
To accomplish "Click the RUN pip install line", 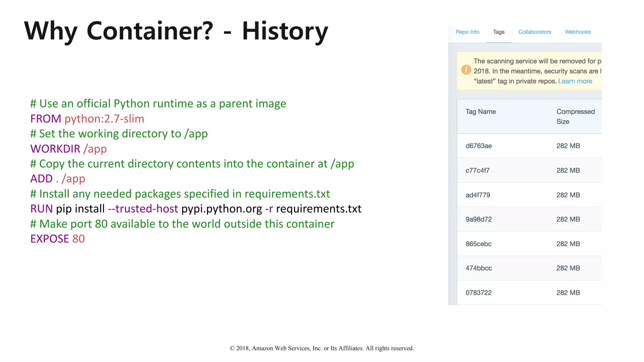I will [196, 209].
